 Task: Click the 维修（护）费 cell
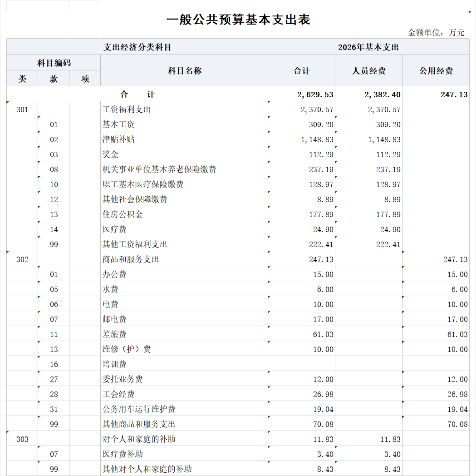(x=184, y=349)
